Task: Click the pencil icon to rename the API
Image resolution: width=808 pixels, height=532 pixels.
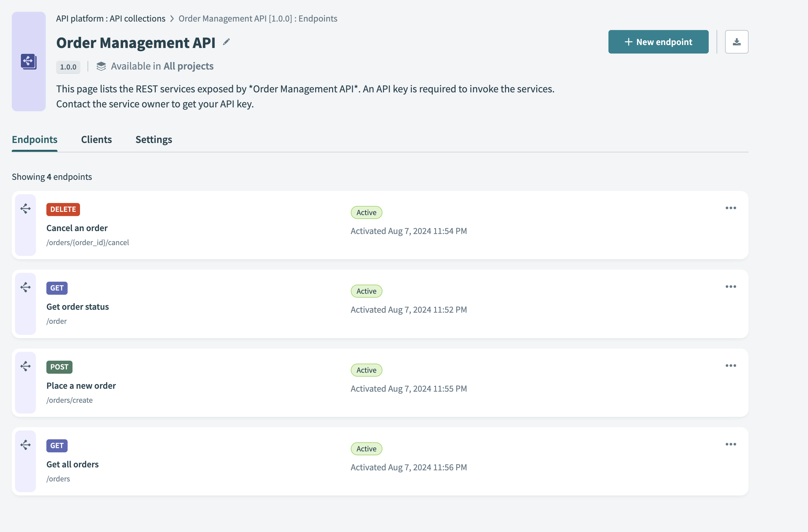Action: coord(226,42)
